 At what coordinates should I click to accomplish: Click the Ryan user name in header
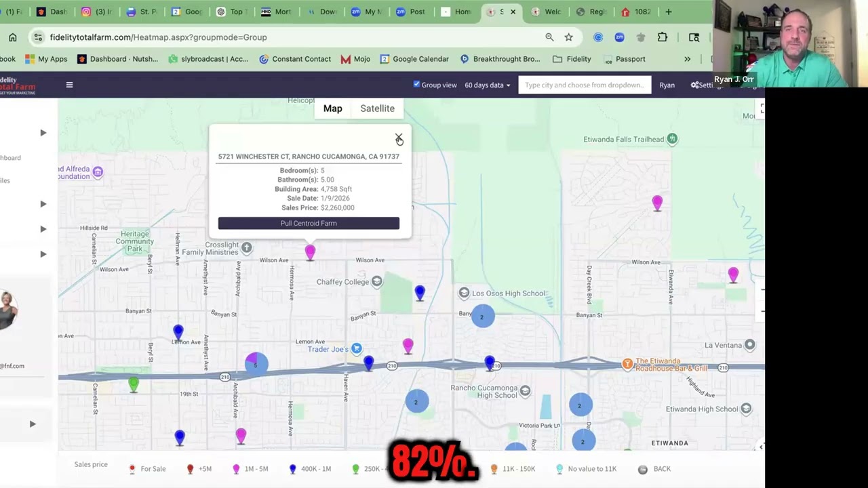[667, 85]
